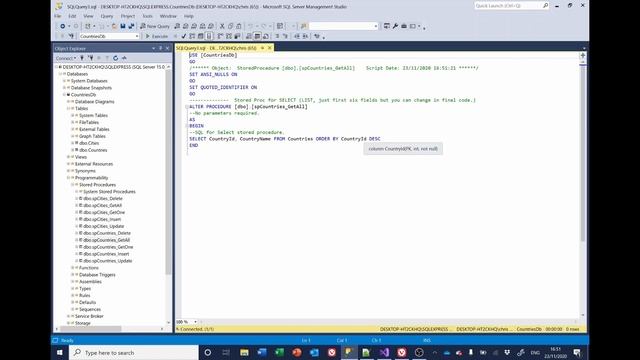Click the Properties wrench icon
The width and height of the screenshot is (640, 360).
[x=395, y=26]
